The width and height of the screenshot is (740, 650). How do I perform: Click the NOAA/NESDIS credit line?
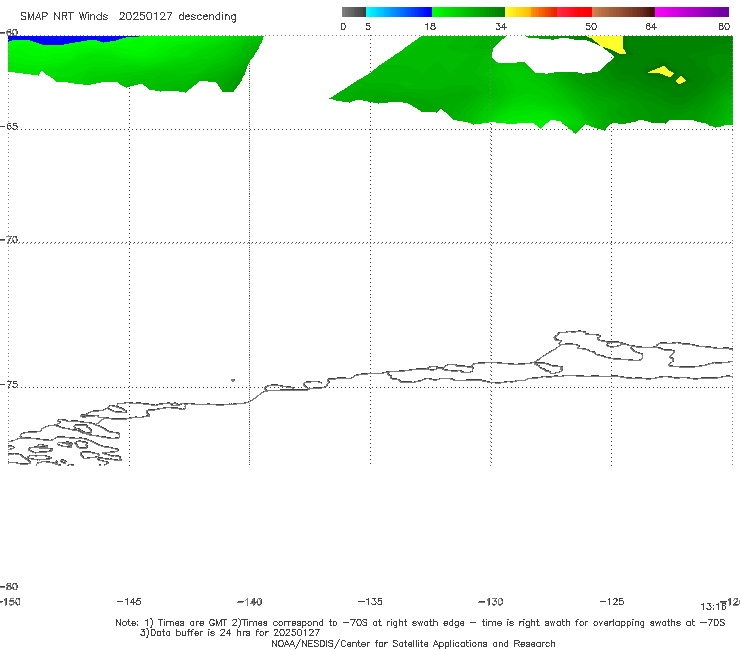[413, 643]
